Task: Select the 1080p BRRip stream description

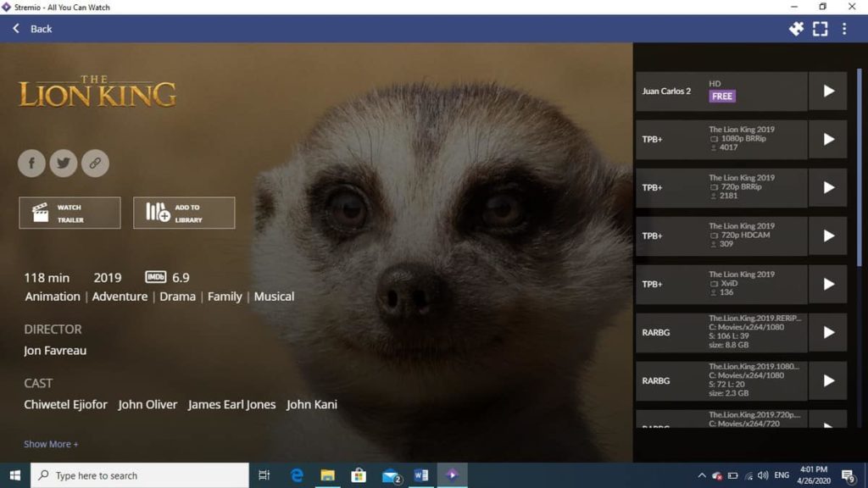Action: (x=742, y=138)
